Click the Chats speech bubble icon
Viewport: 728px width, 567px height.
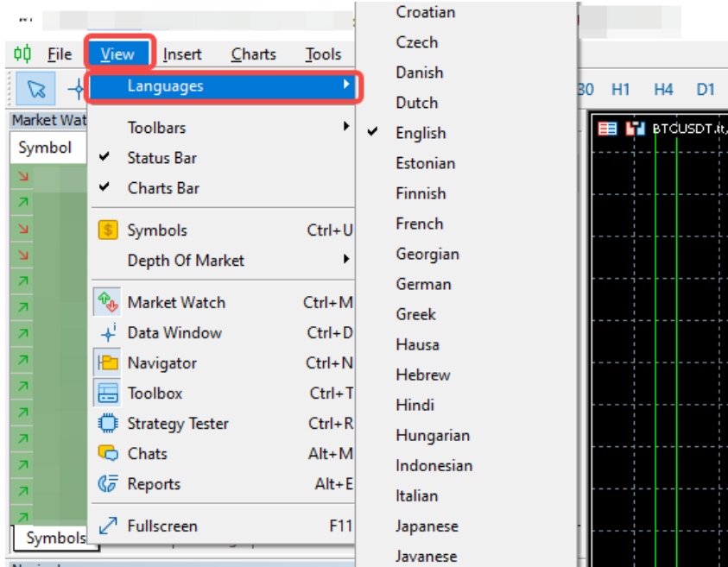108,454
